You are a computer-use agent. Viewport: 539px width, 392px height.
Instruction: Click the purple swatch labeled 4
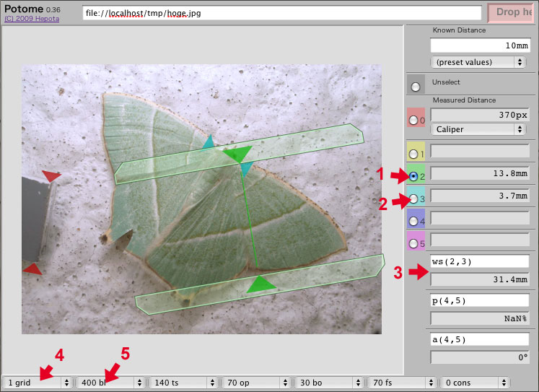coord(416,219)
